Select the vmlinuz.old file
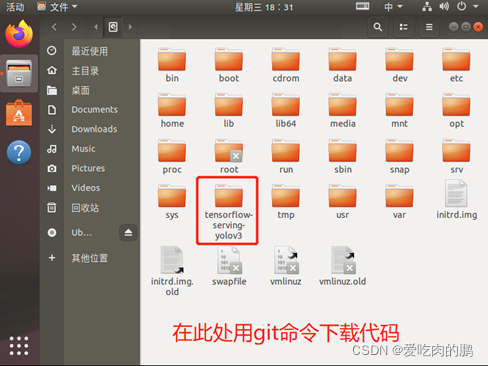488x366 pixels. tap(342, 266)
